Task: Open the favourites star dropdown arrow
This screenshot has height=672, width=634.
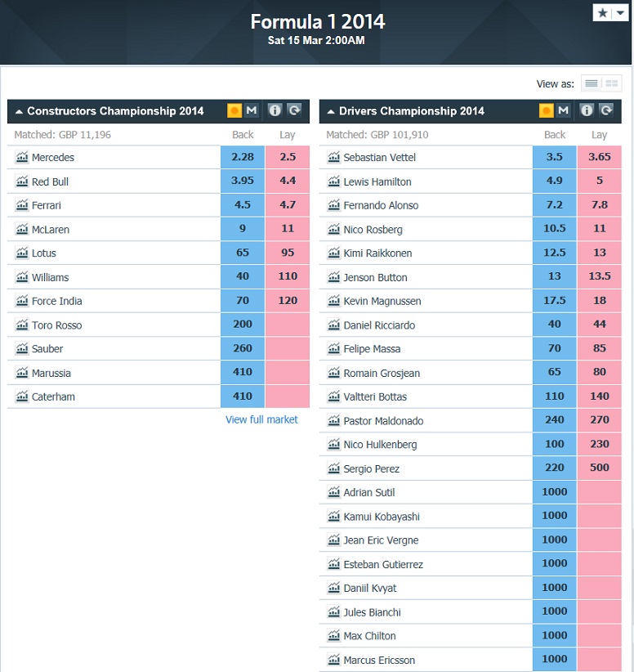Action: click(620, 13)
